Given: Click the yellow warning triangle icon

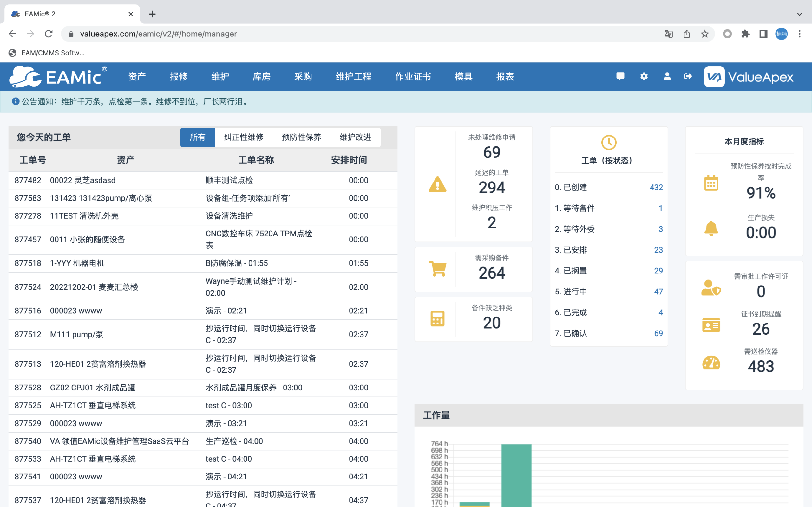Looking at the screenshot, I should click(x=437, y=184).
